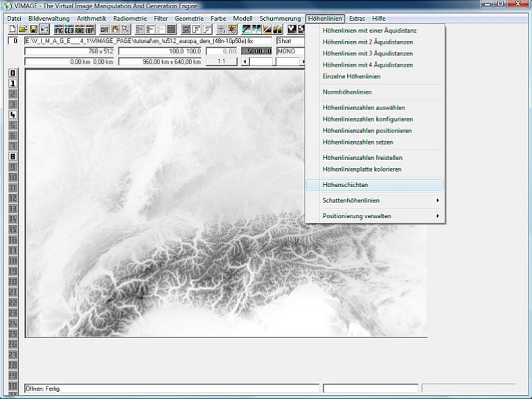Click the RAD toolbar button
The width and height of the screenshot is (532, 399).
[x=79, y=30]
